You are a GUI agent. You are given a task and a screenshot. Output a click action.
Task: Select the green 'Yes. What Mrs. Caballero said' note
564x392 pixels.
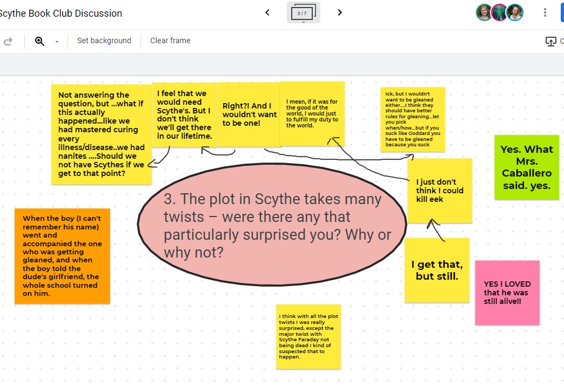(527, 167)
